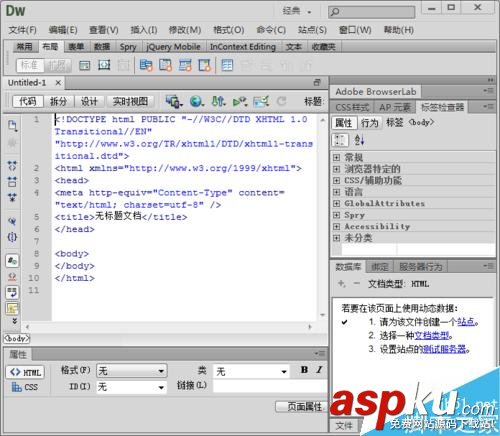Select Standard layout mode button
Screen dimensions: 500x436
tap(30, 65)
